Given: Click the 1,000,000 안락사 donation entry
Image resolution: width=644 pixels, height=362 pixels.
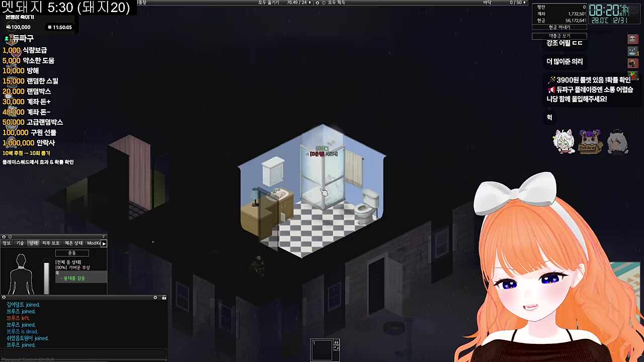Looking at the screenshot, I should coord(29,143).
